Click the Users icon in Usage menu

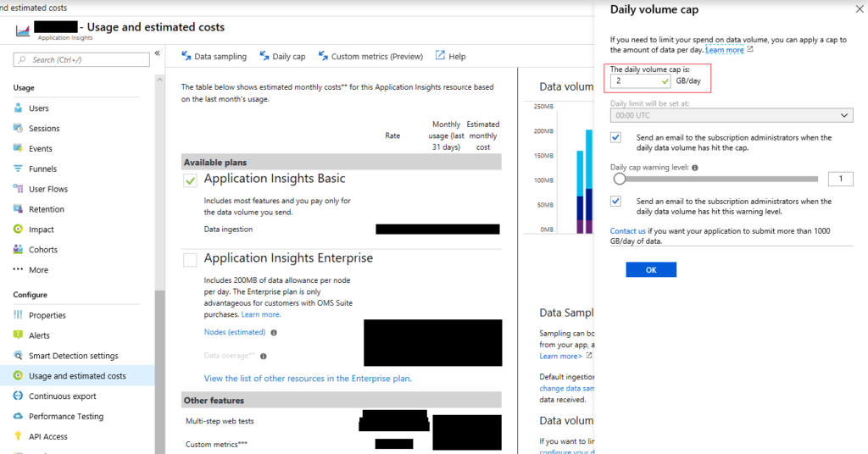click(19, 108)
